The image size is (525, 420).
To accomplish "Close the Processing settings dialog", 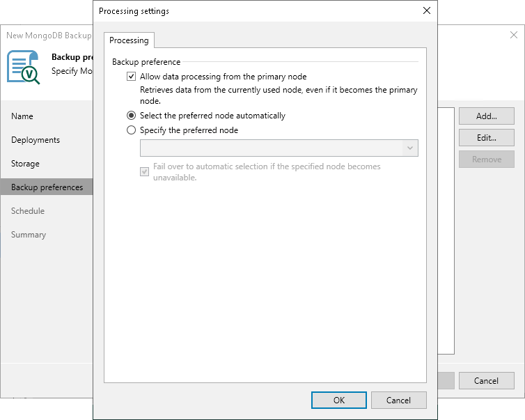I will [x=427, y=10].
